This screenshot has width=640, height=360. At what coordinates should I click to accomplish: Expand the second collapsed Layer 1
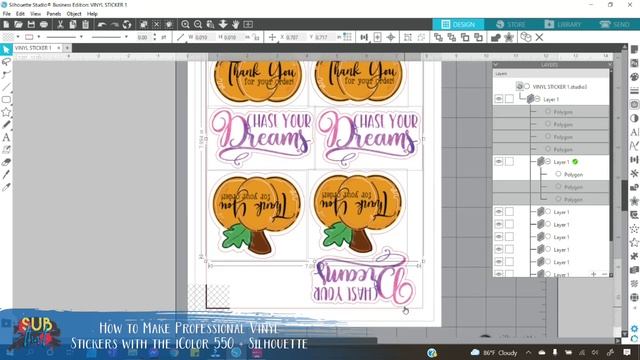click(548, 224)
